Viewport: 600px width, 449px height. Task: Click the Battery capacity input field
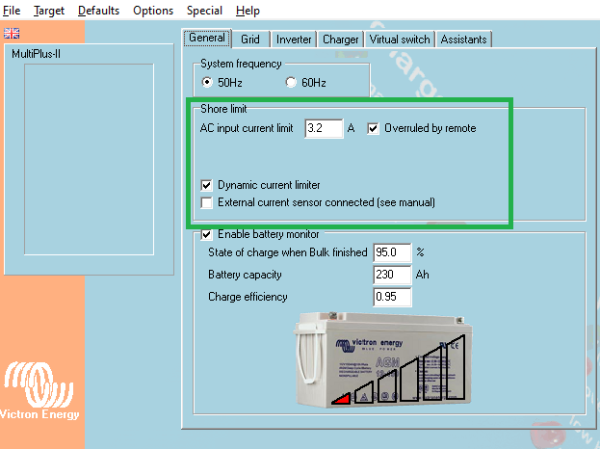point(392,274)
